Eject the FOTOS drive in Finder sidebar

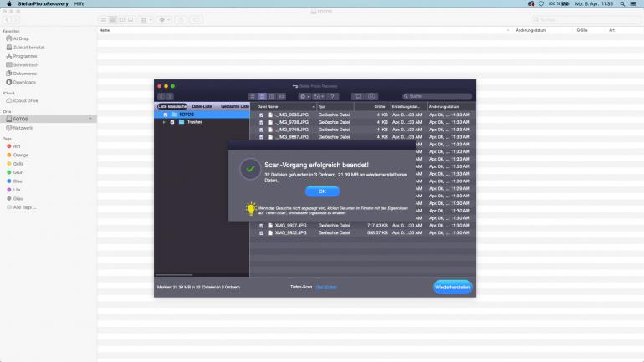90,119
